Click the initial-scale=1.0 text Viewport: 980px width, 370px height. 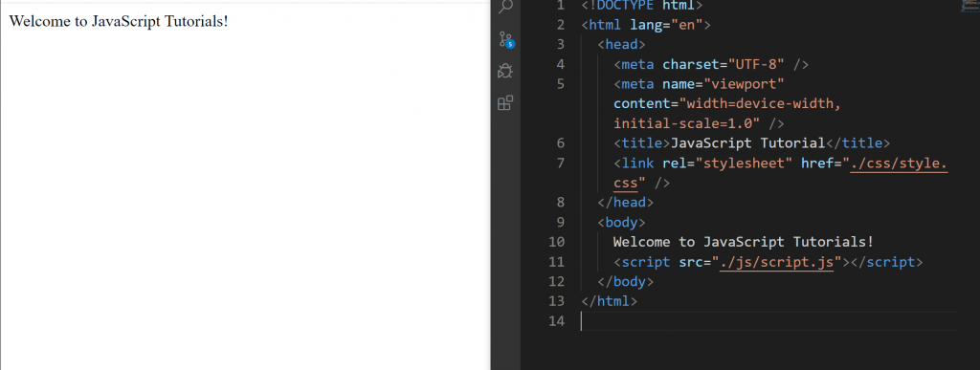(x=687, y=123)
